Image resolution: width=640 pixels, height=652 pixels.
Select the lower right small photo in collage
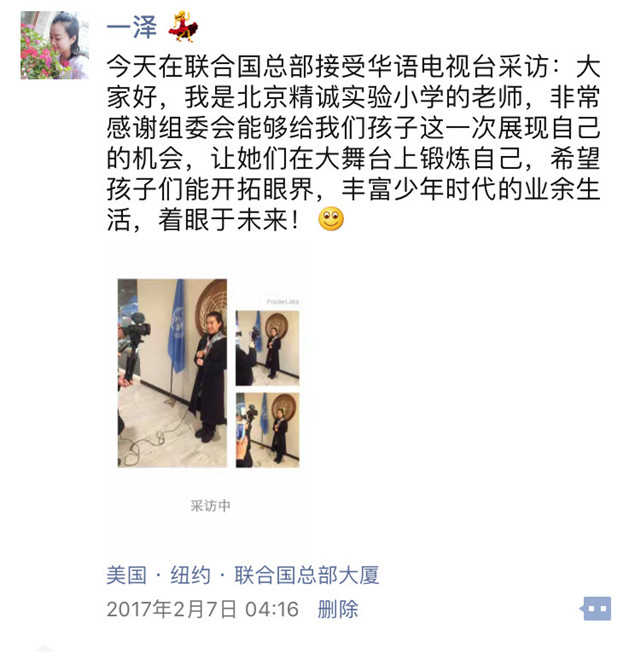pyautogui.click(x=267, y=430)
